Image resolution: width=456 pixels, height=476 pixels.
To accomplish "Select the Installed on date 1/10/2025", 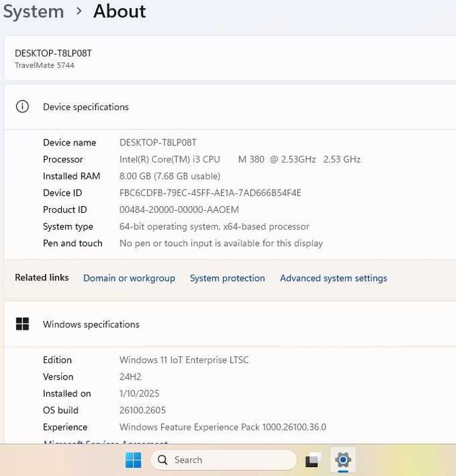I will point(139,394).
